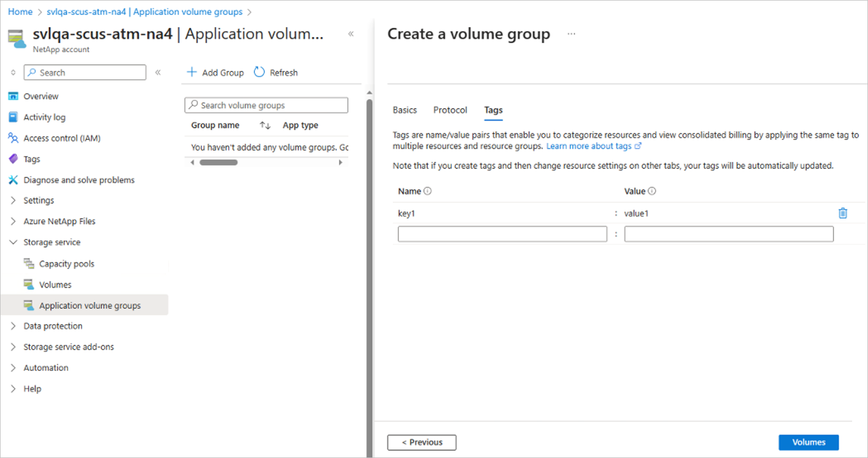Image resolution: width=868 pixels, height=458 pixels.
Task: Click the Capacity pools icon
Action: (x=29, y=263)
